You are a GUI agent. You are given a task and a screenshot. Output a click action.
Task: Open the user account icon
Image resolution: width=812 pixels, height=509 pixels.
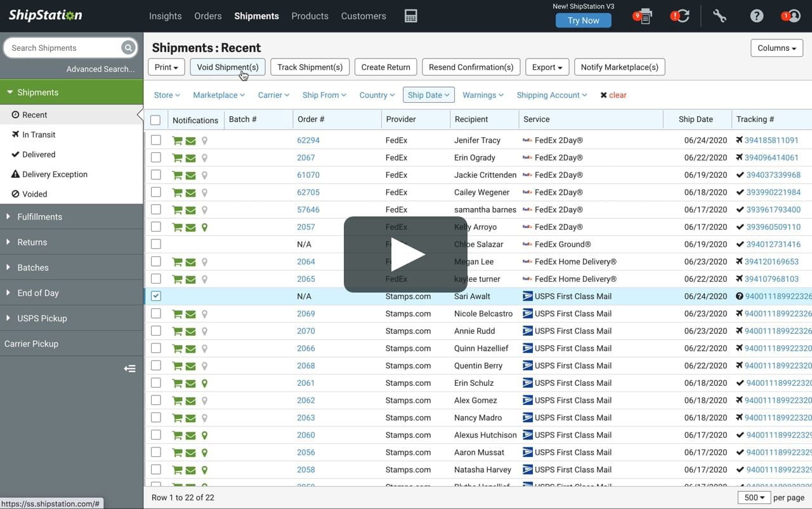pos(794,17)
